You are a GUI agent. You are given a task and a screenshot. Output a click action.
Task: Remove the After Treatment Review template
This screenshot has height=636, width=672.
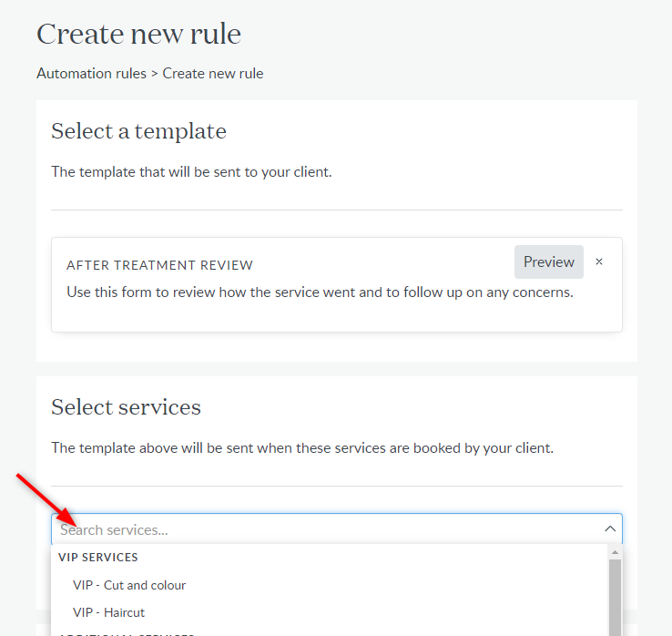point(599,262)
